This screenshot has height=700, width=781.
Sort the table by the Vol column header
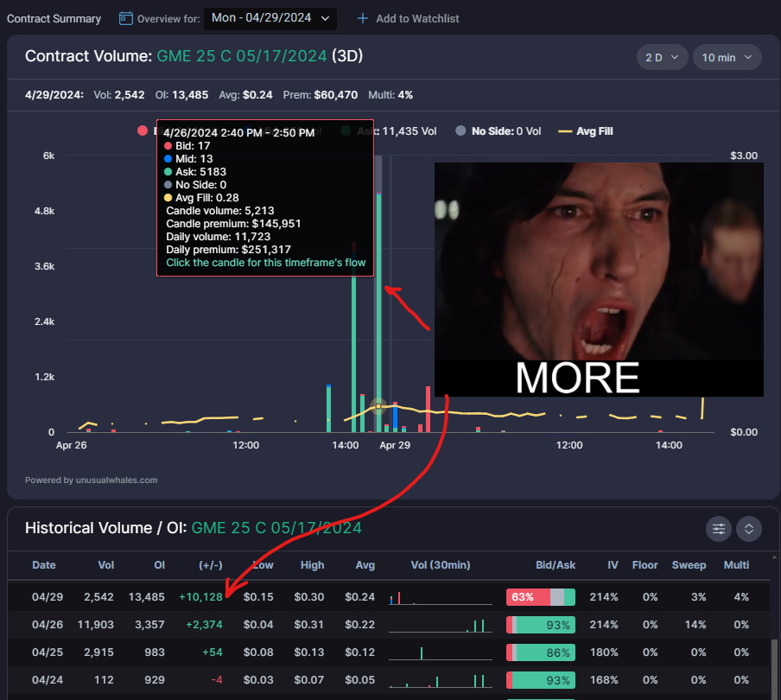point(105,565)
